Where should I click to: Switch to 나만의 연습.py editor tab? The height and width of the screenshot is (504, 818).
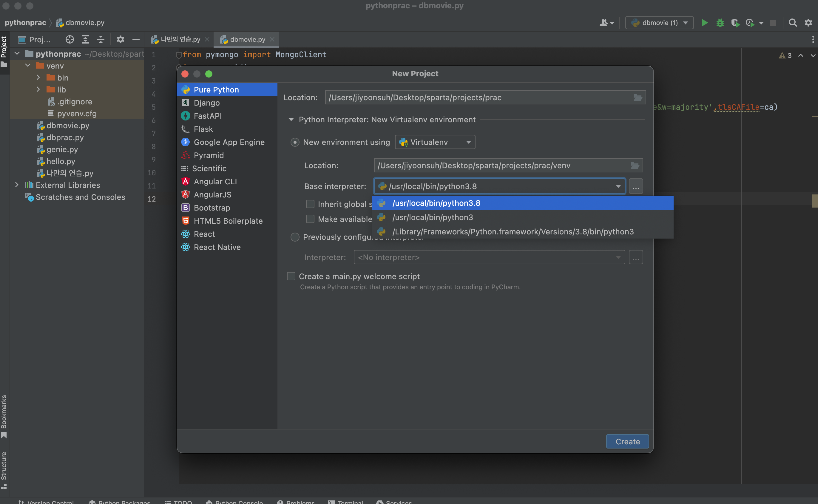pos(180,39)
